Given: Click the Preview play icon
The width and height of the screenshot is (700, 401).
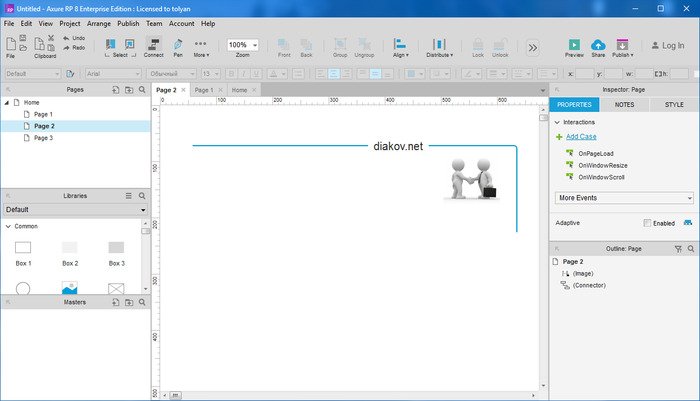Looking at the screenshot, I should click(575, 44).
